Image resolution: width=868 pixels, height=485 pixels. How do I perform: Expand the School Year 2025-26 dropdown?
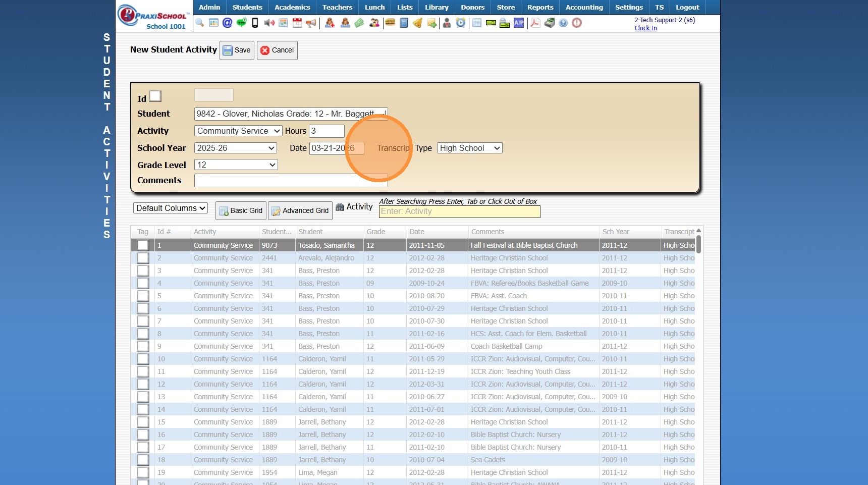click(x=236, y=148)
